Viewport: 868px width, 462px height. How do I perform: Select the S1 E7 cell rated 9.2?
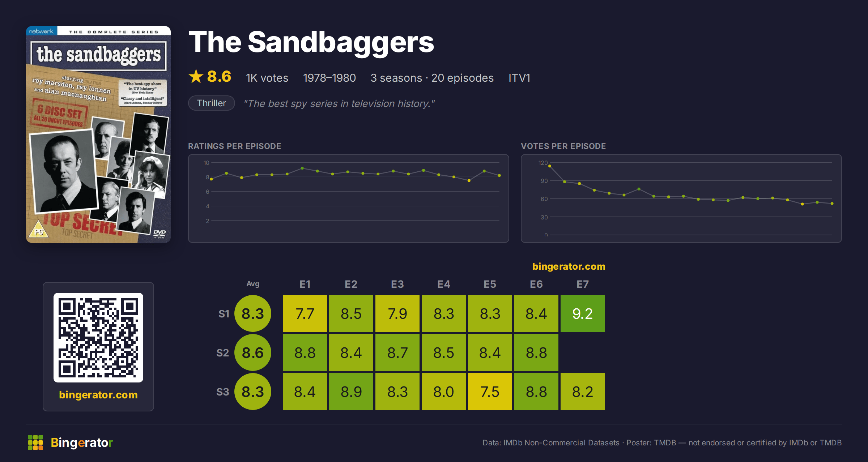583,313
